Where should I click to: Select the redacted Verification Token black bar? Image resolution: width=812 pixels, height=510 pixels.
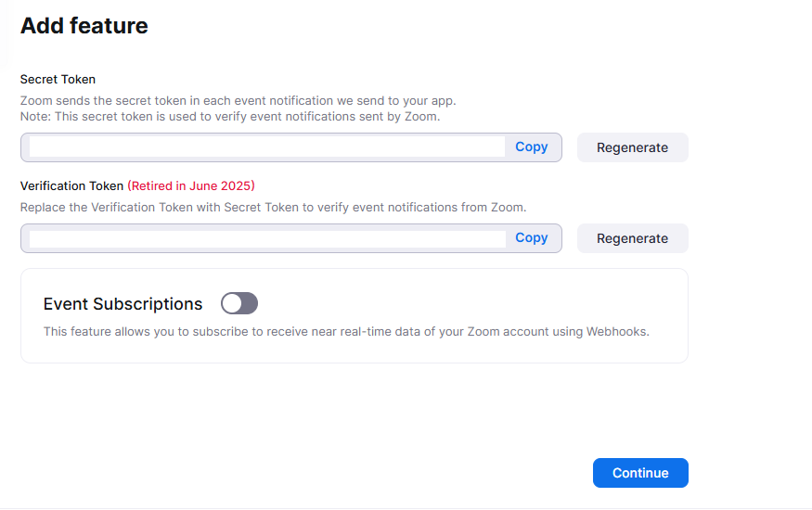click(x=267, y=239)
